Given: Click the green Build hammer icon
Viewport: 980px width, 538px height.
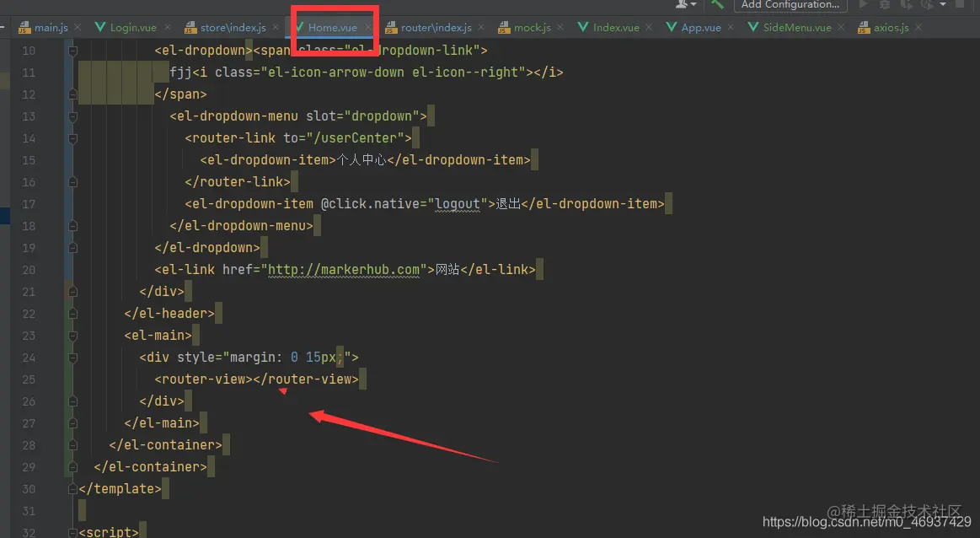Looking at the screenshot, I should 717,4.
